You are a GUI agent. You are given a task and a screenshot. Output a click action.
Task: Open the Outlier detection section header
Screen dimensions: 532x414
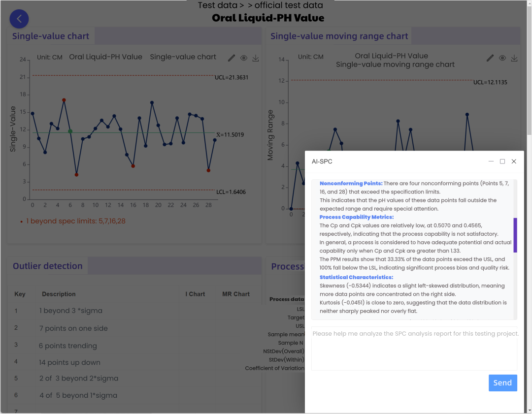pyautogui.click(x=48, y=266)
